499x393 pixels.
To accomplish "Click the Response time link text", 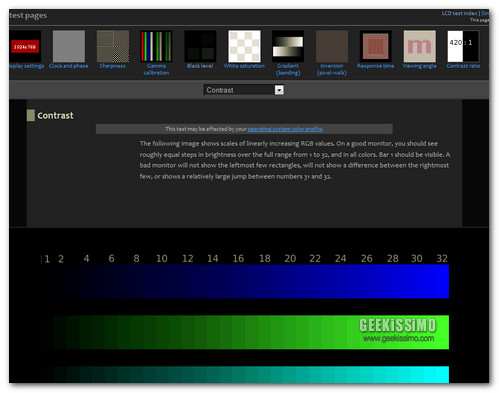I will [376, 66].
